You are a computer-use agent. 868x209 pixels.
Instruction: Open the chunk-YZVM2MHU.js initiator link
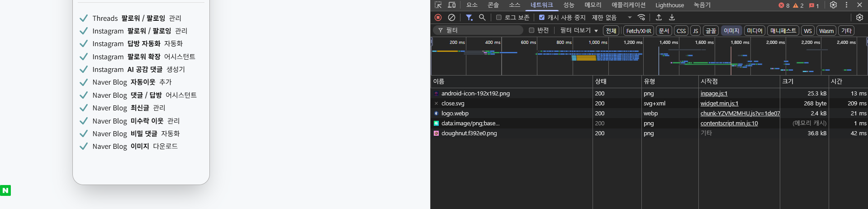tap(740, 114)
